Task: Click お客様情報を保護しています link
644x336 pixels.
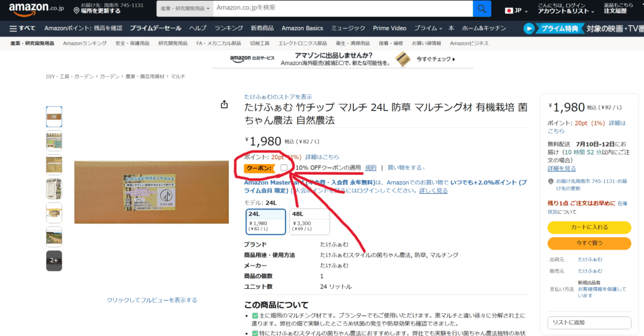Action: tap(602, 292)
